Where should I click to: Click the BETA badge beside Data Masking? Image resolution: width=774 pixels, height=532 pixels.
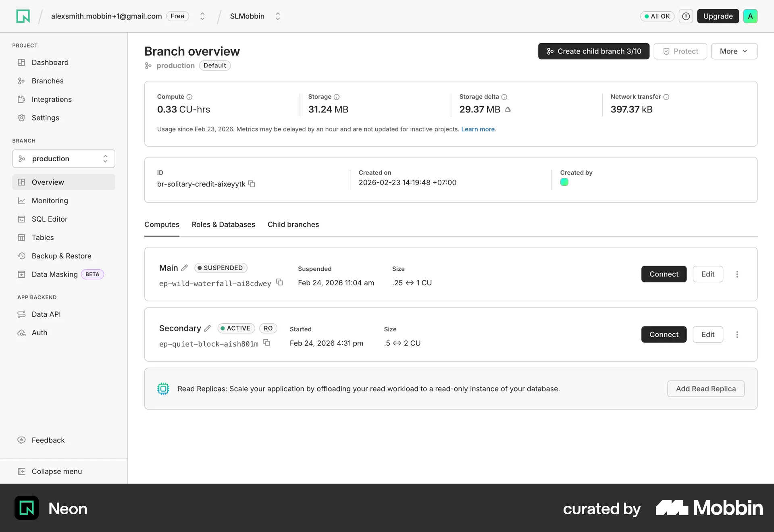pyautogui.click(x=92, y=274)
